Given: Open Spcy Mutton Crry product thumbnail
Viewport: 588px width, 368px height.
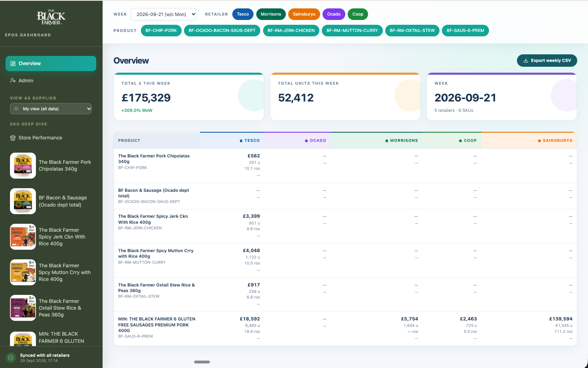Looking at the screenshot, I should [23, 272].
